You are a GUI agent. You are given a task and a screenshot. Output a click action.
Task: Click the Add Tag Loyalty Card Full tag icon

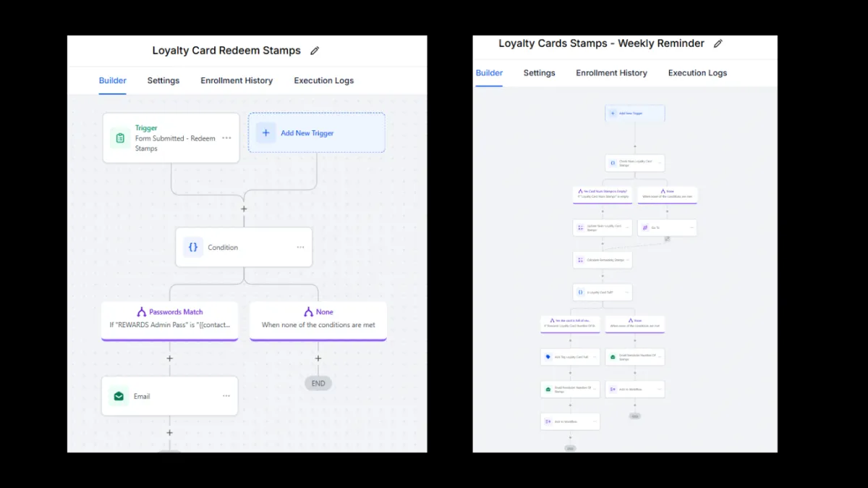(x=548, y=357)
